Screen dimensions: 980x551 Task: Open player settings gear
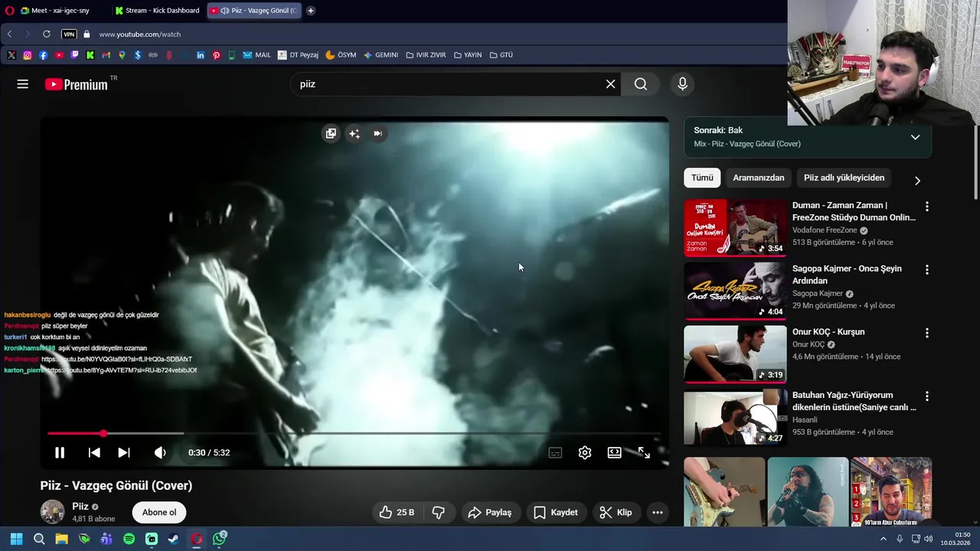coord(585,452)
